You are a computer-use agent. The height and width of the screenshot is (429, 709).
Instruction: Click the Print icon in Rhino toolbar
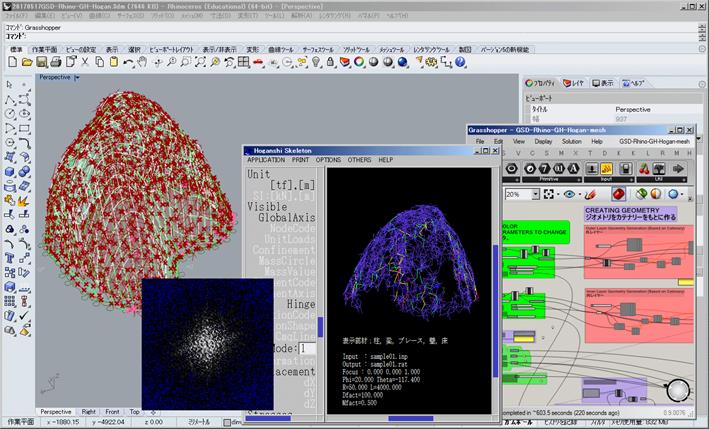[x=56, y=62]
